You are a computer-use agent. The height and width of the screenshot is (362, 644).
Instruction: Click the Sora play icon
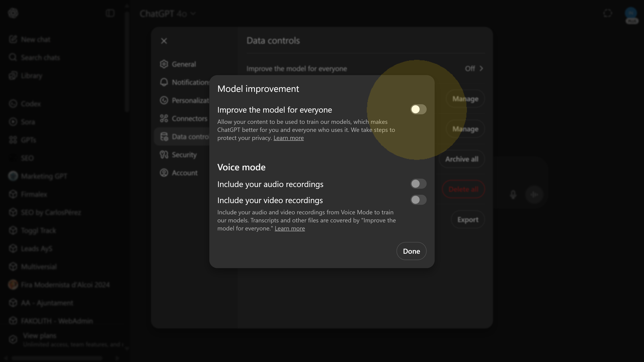click(13, 122)
